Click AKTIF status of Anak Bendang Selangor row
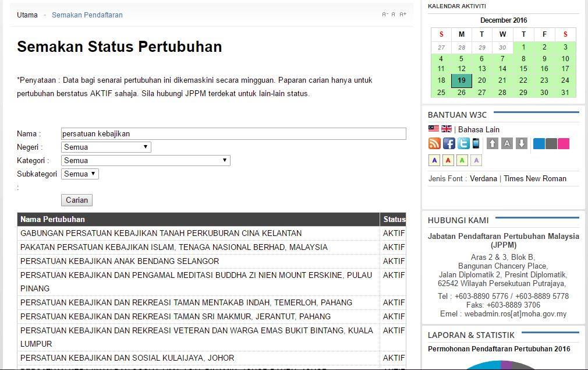Viewport: 588px width, 370px height. click(x=394, y=261)
